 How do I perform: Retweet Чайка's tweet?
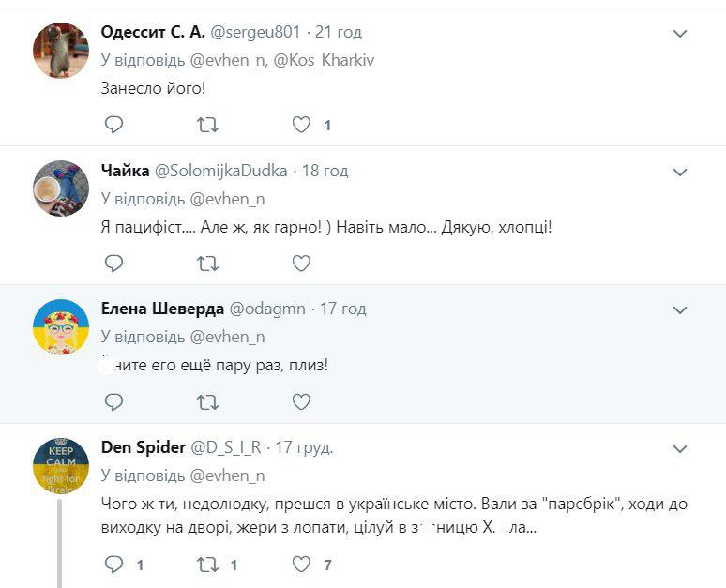tap(207, 264)
